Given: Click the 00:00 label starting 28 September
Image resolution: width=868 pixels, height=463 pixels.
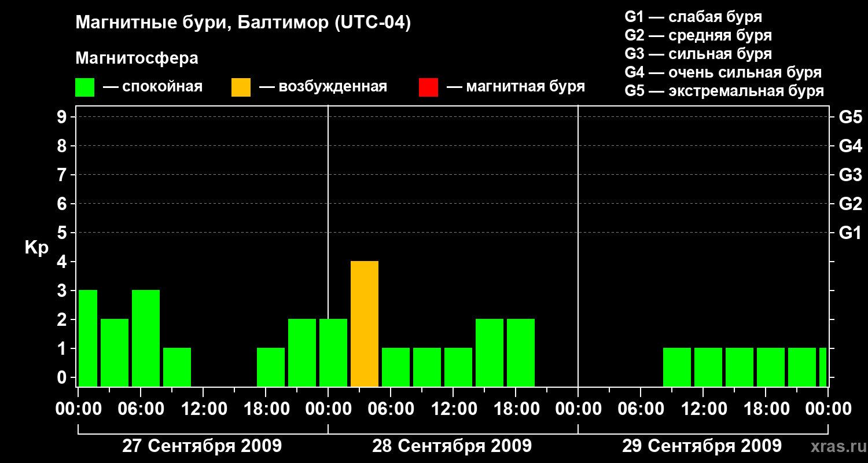Looking at the screenshot, I should [328, 409].
